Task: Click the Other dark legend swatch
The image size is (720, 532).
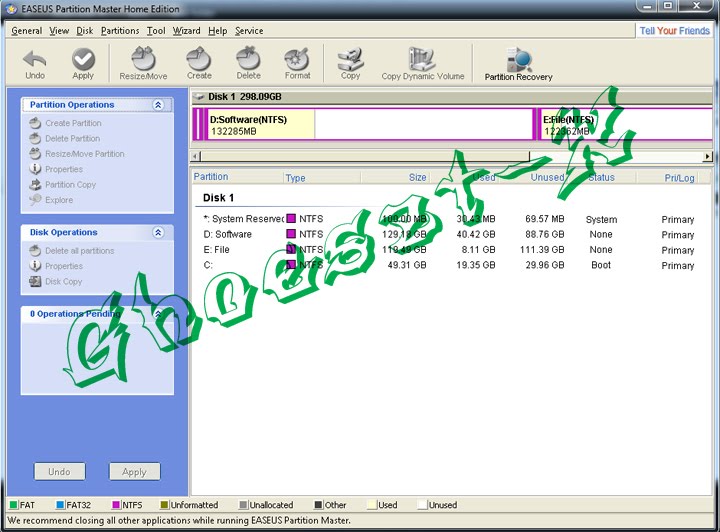Action: coord(318,505)
